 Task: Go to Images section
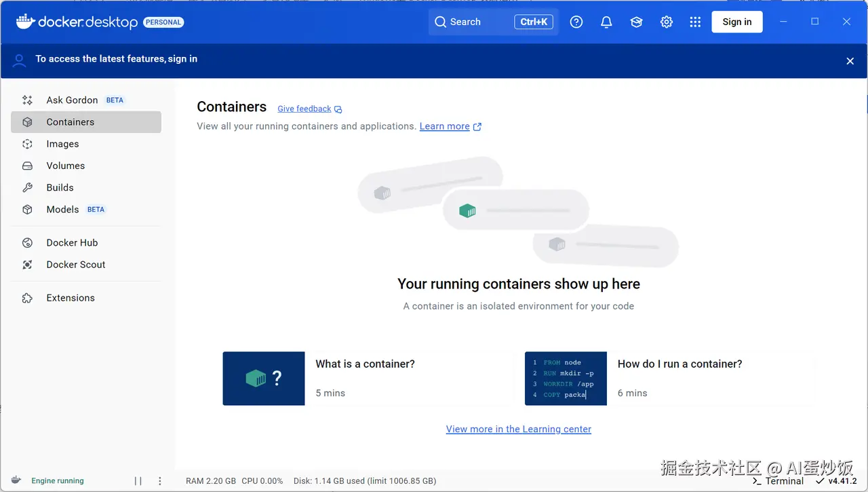tap(86, 144)
